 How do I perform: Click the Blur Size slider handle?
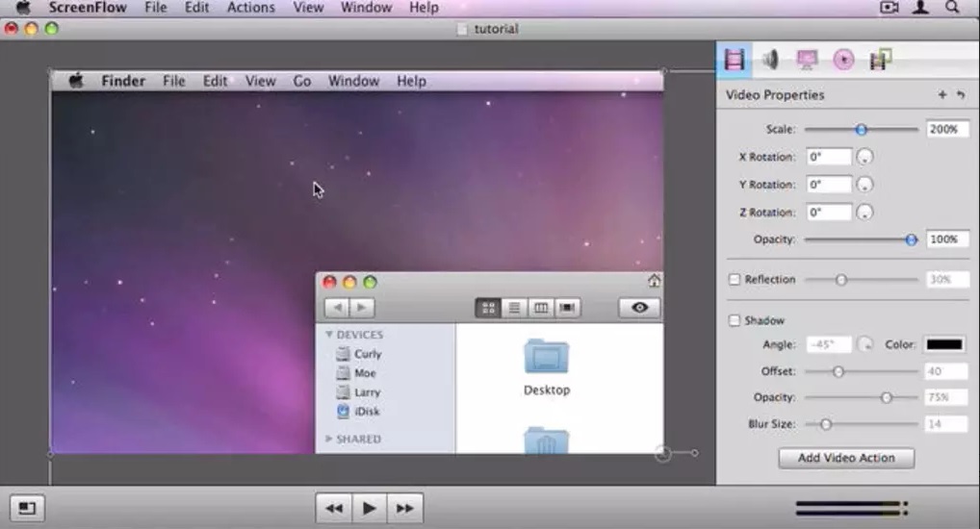coord(826,425)
